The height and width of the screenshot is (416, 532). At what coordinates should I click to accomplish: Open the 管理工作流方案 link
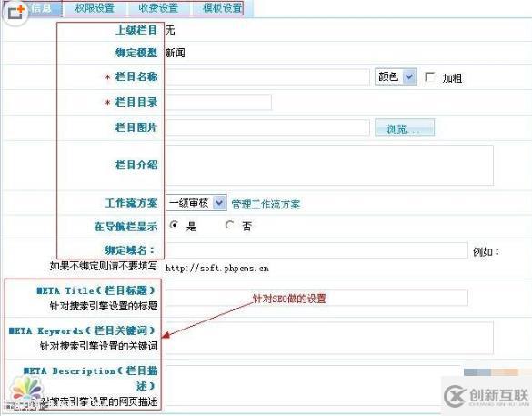(266, 205)
